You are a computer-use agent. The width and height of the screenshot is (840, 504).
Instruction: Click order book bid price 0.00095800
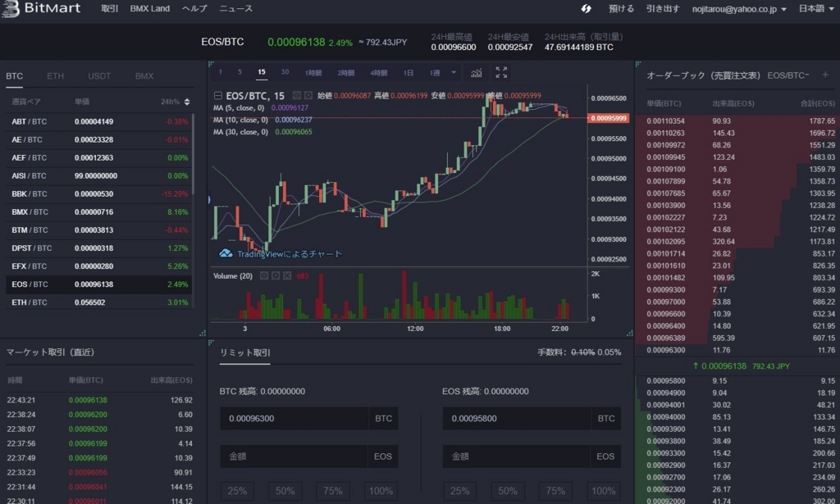[x=665, y=381]
